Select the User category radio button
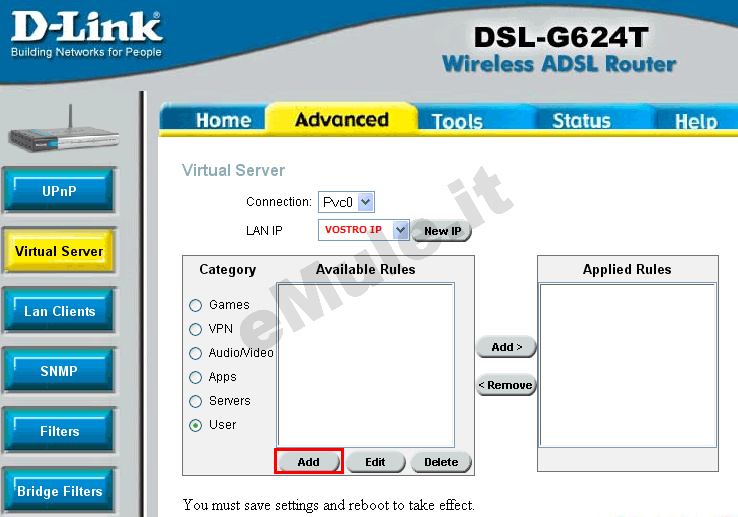This screenshot has width=738, height=517. (195, 425)
